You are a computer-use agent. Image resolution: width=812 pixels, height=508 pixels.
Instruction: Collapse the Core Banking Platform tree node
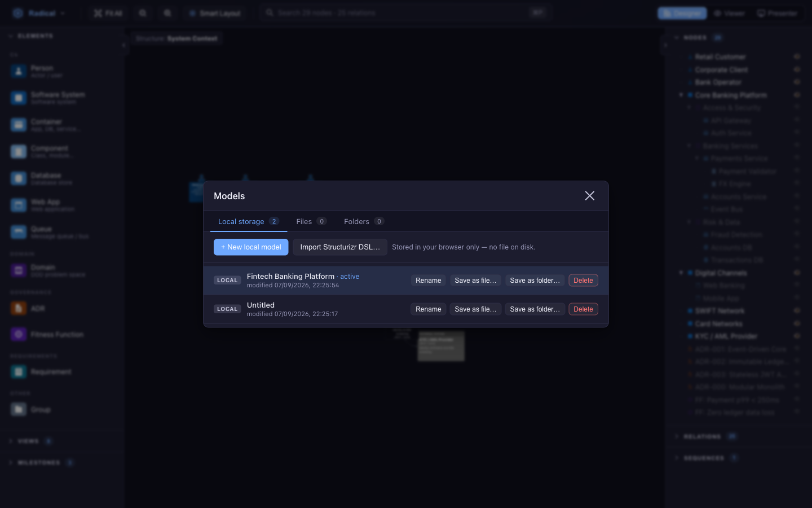pos(681,95)
